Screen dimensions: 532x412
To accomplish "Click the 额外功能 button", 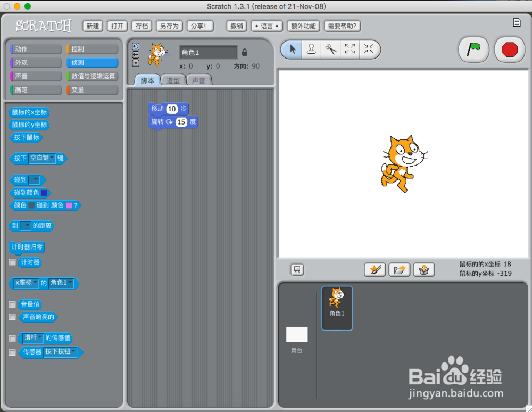I will click(x=303, y=26).
